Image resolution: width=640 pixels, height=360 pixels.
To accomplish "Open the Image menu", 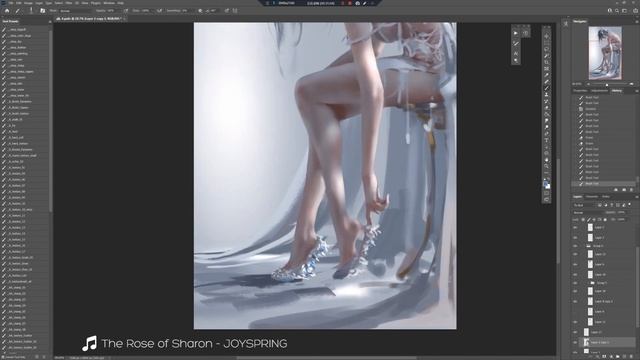I will coord(28,3).
